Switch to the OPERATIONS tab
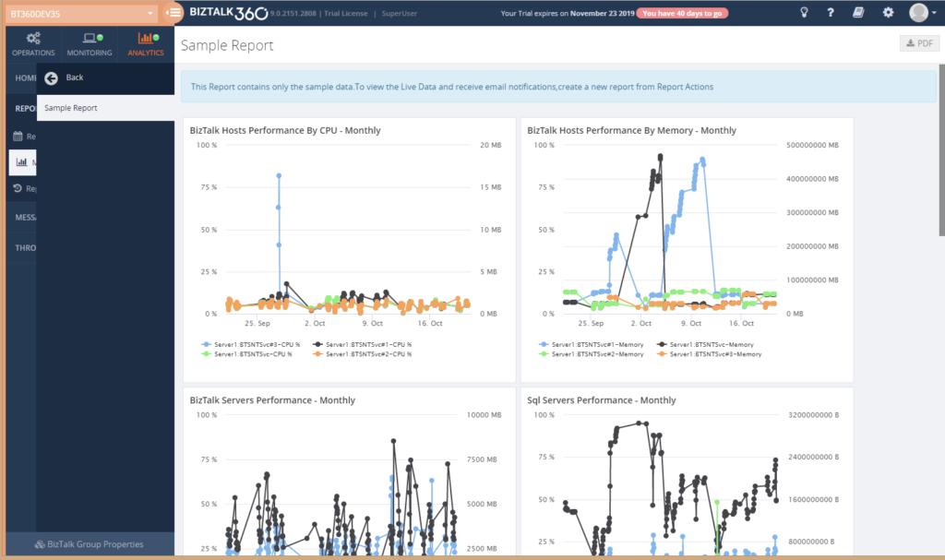The image size is (945, 560). point(33,42)
